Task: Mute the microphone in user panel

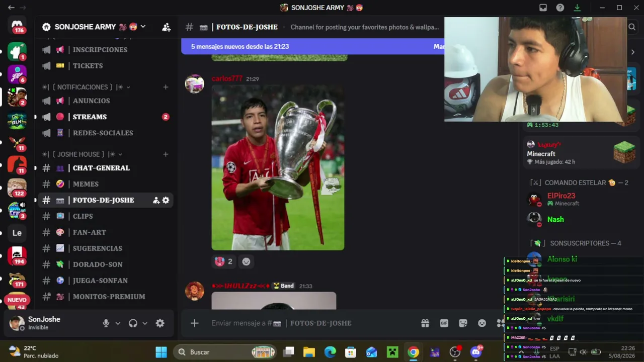Action: [x=106, y=323]
